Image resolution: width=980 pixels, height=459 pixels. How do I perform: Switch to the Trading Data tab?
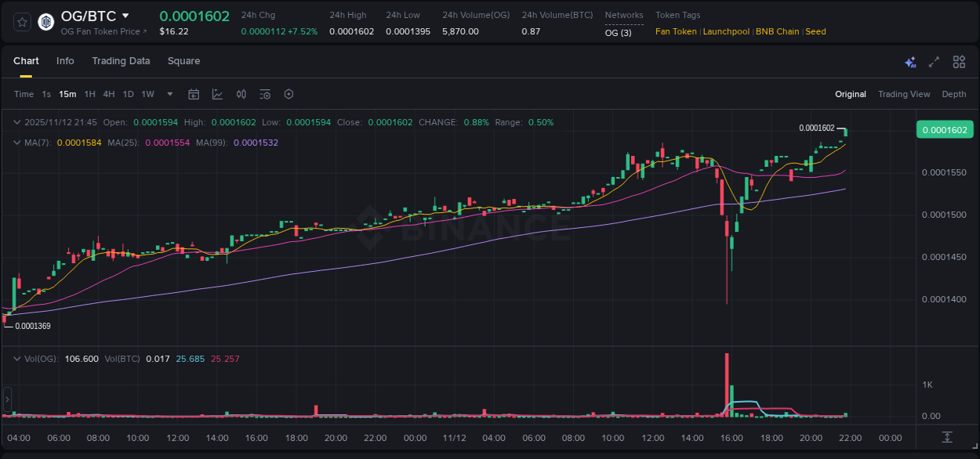(121, 61)
